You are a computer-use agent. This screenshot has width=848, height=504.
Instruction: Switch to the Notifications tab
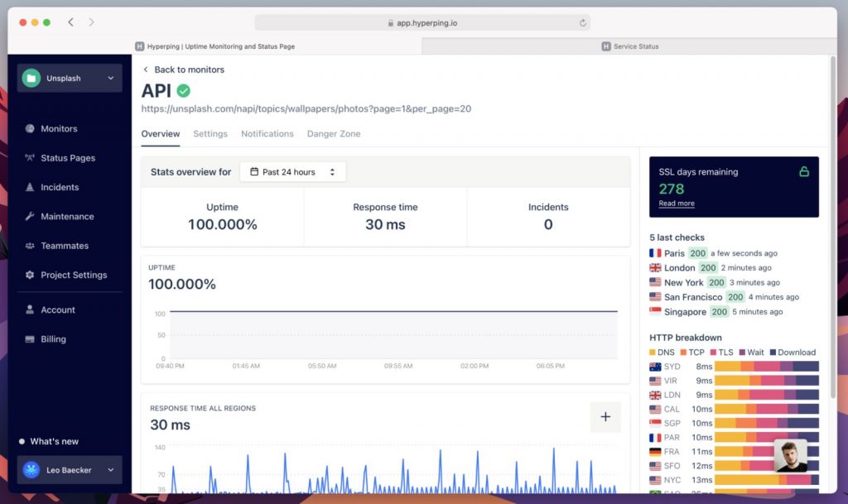267,133
